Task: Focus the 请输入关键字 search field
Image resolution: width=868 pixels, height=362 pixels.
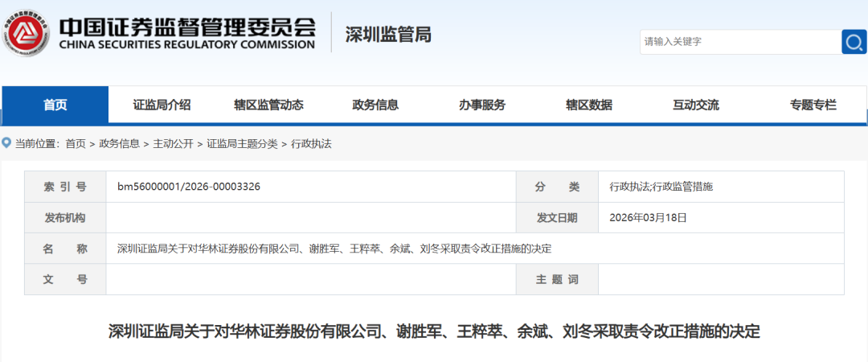Action: [x=741, y=42]
